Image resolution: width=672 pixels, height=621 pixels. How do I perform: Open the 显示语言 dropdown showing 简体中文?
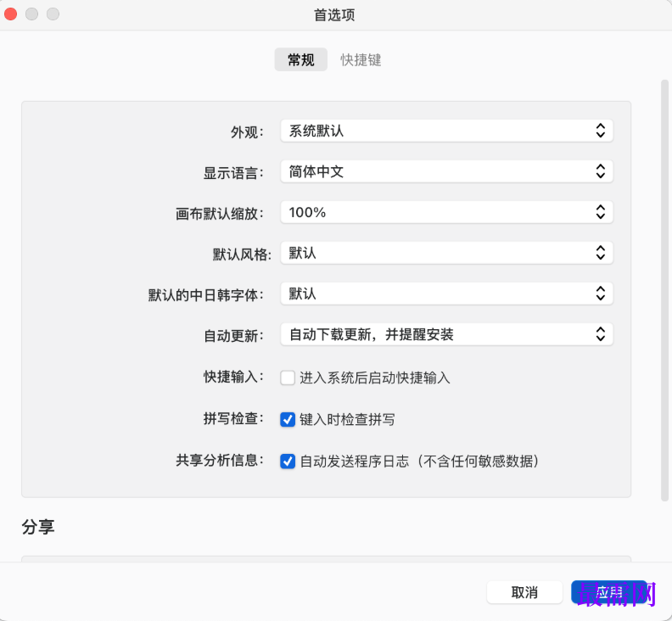coord(446,171)
